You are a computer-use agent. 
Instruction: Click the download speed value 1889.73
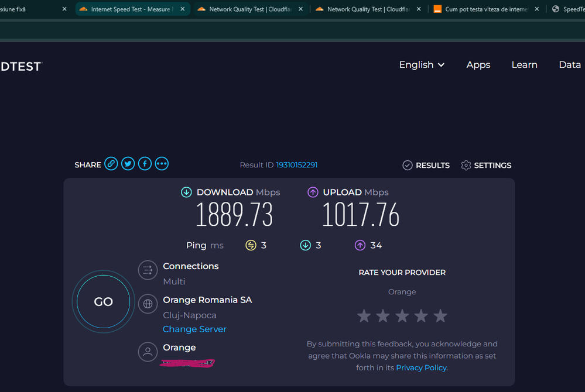click(x=234, y=214)
